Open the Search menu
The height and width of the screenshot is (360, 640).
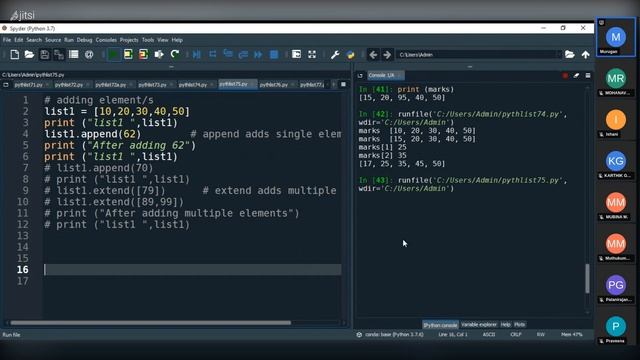pos(34,40)
